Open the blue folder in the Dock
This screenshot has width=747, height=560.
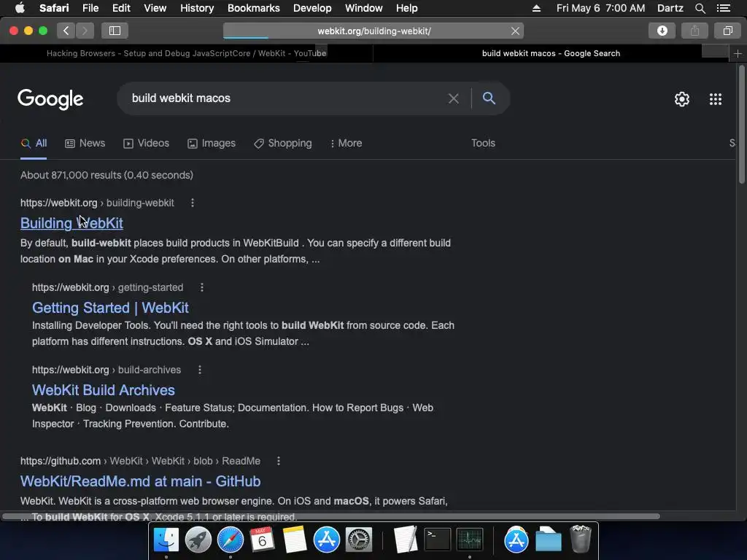pyautogui.click(x=548, y=540)
